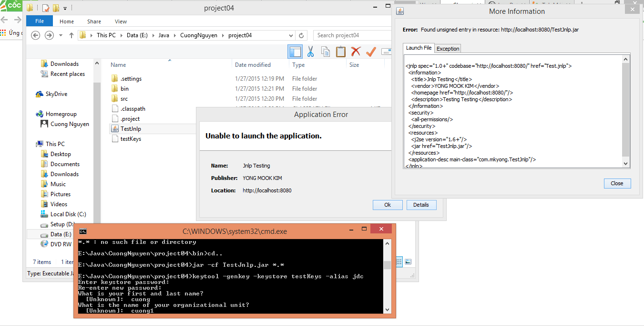
Task: Click the Properties icon in Explorer title bar
Action: click(x=46, y=8)
